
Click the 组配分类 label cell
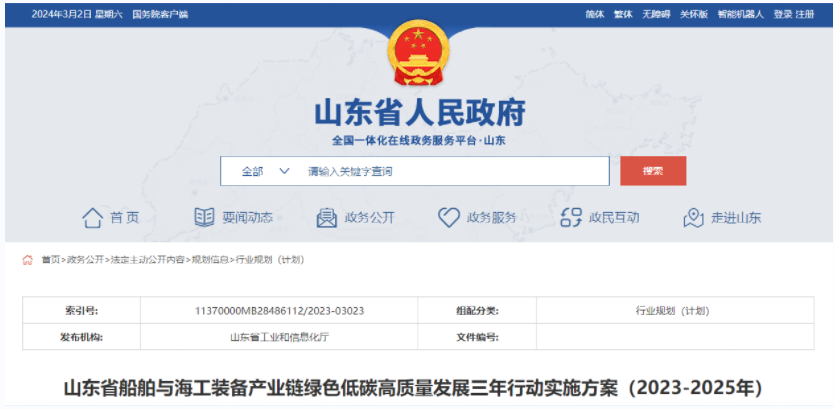477,311
